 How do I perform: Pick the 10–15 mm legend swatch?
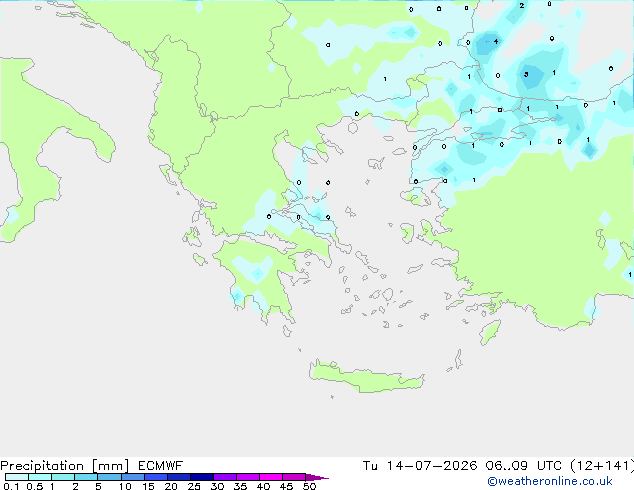tap(132, 477)
